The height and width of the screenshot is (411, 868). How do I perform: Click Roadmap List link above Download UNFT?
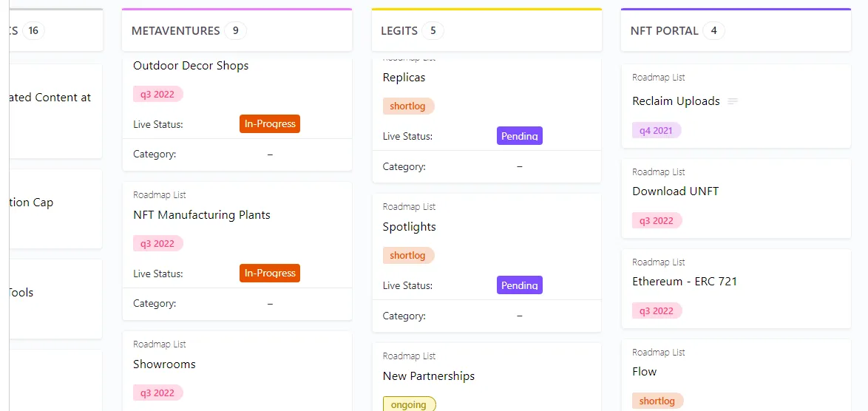(659, 172)
